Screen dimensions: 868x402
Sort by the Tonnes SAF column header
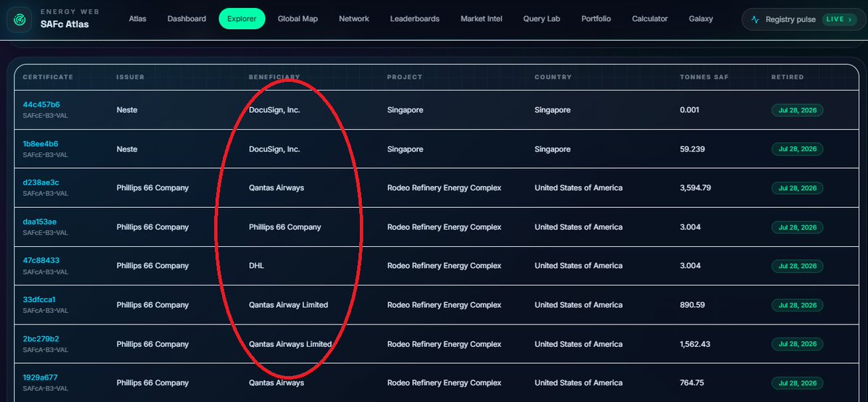click(x=704, y=77)
